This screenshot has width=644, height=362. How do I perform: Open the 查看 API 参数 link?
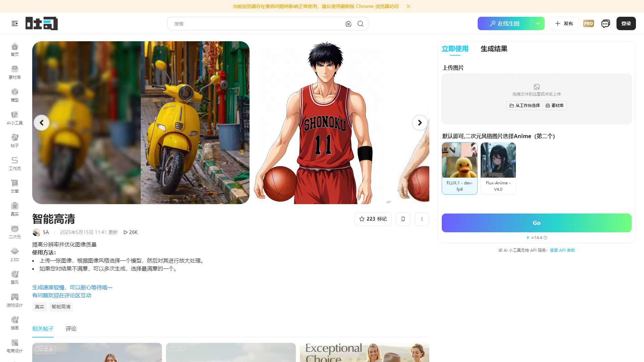click(x=562, y=250)
